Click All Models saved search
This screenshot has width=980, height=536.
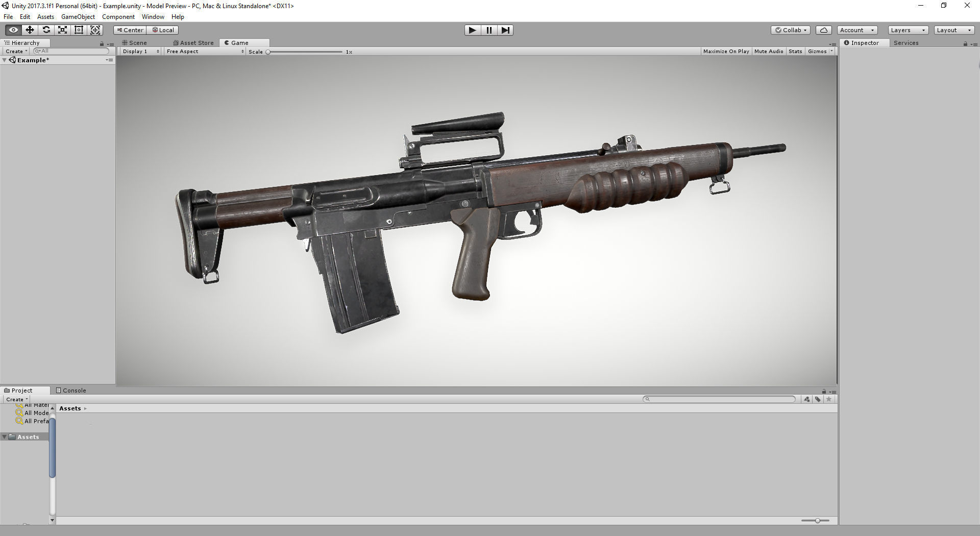coord(33,413)
